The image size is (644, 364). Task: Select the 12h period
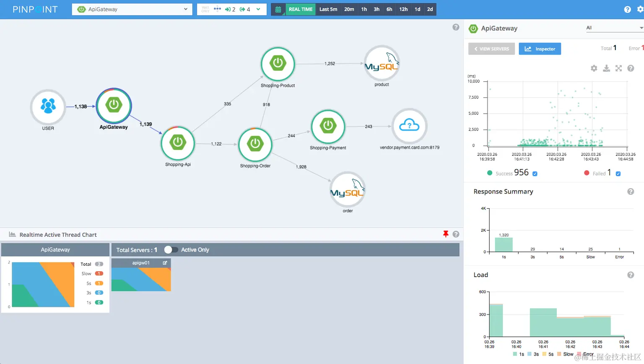coord(403,9)
